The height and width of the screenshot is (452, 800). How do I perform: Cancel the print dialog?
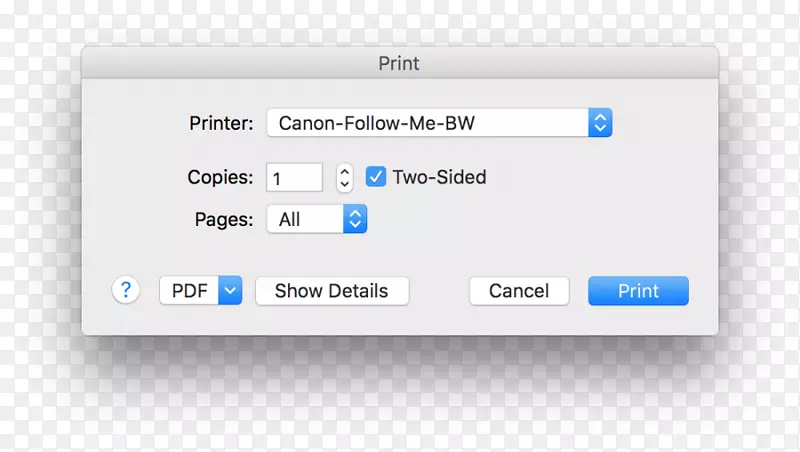coord(519,291)
